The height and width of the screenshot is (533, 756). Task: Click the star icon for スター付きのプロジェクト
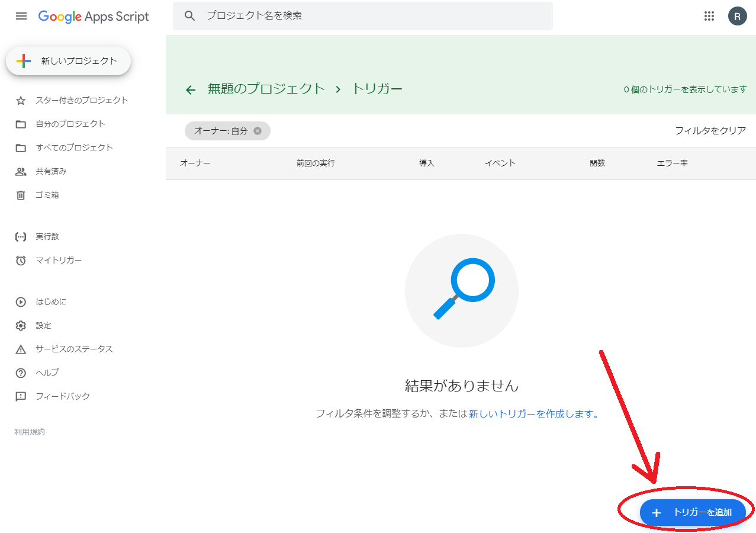tap(21, 101)
